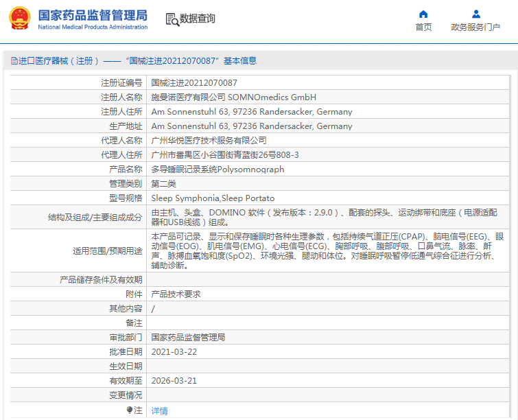Click the 产品储存条件及有效期 label

tap(101, 280)
